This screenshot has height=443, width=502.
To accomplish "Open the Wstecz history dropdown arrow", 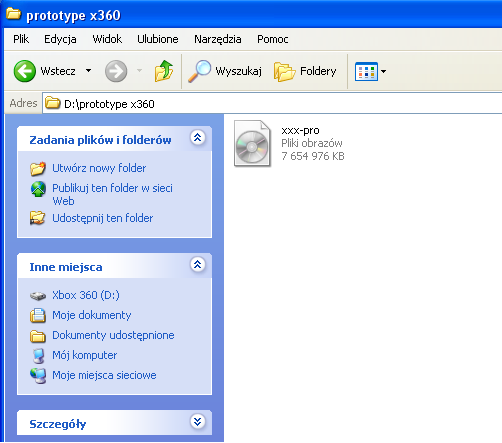I will [88, 71].
